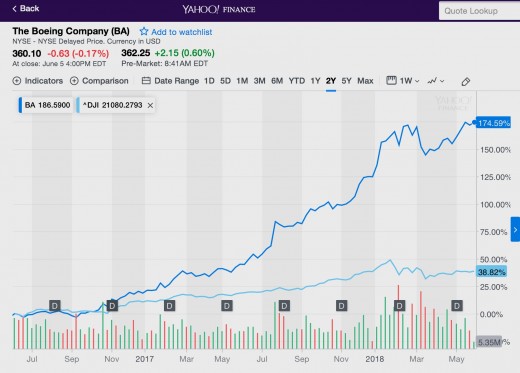The width and height of the screenshot is (520, 373).
Task: Click the Yahoo Finance logo
Action: (219, 9)
